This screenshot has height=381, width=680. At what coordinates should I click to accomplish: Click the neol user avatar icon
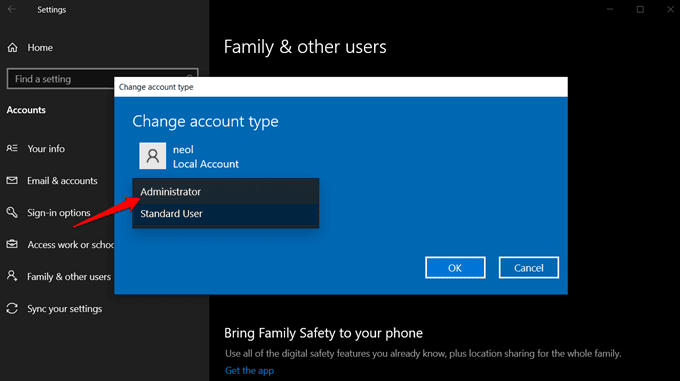tap(152, 156)
